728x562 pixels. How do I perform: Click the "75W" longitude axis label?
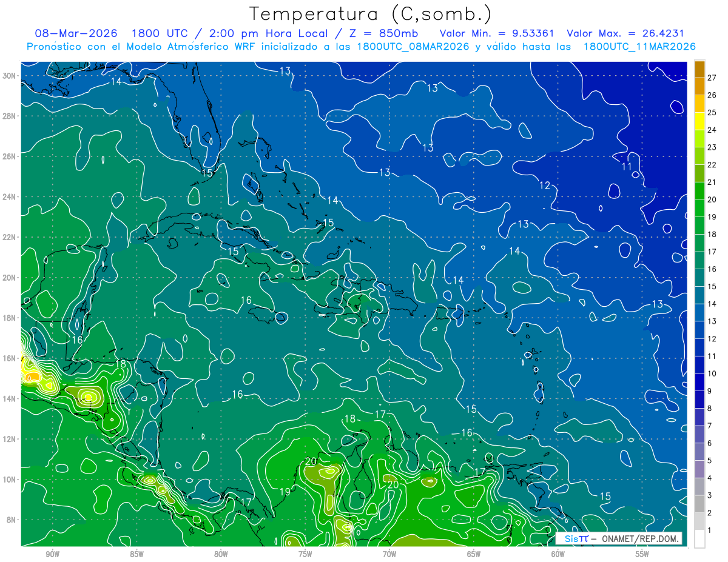pyautogui.click(x=305, y=554)
